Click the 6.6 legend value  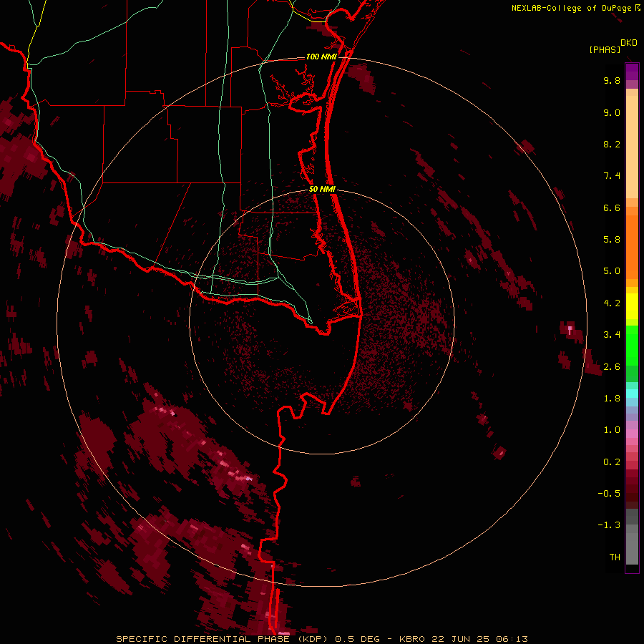[x=612, y=208]
